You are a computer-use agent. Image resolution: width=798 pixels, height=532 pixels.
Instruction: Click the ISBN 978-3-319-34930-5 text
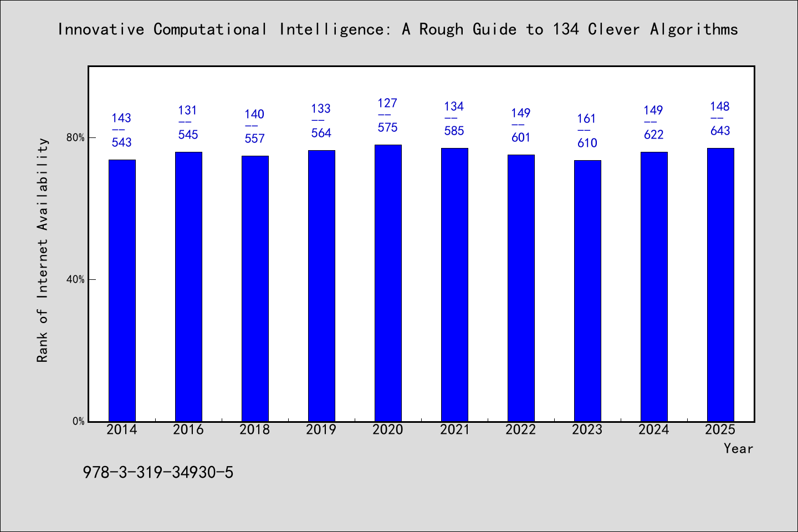158,473
